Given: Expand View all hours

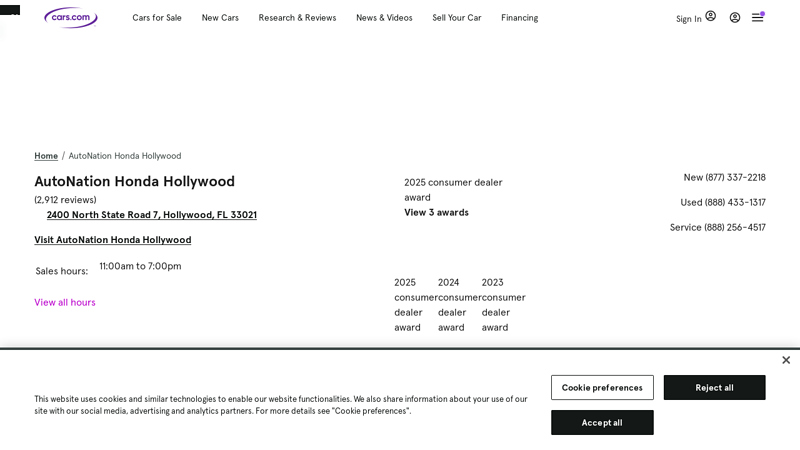Looking at the screenshot, I should tap(65, 303).
